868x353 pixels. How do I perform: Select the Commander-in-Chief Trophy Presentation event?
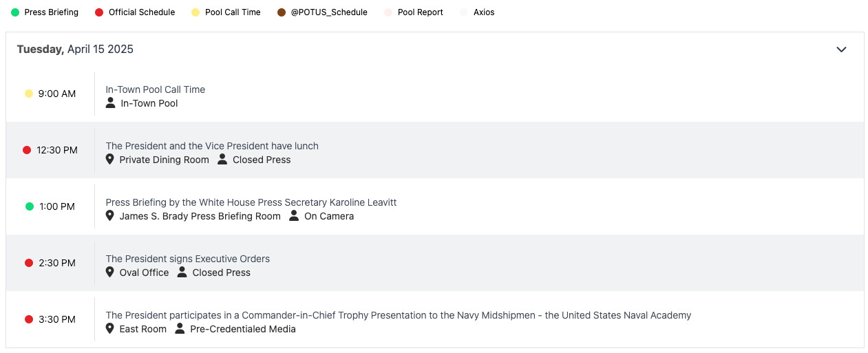pyautogui.click(x=398, y=315)
